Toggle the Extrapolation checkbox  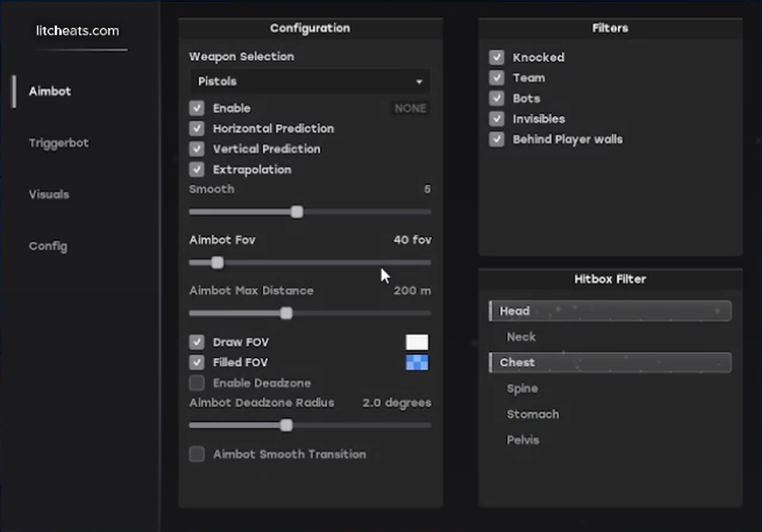click(x=197, y=170)
